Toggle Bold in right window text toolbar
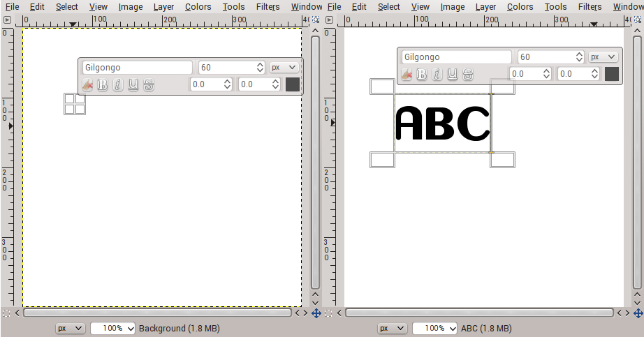 421,74
